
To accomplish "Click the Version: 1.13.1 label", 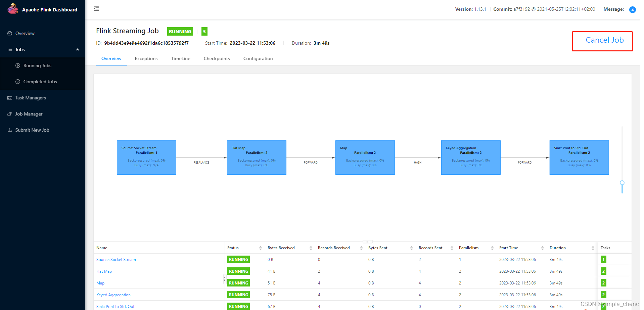I will (x=470, y=9).
